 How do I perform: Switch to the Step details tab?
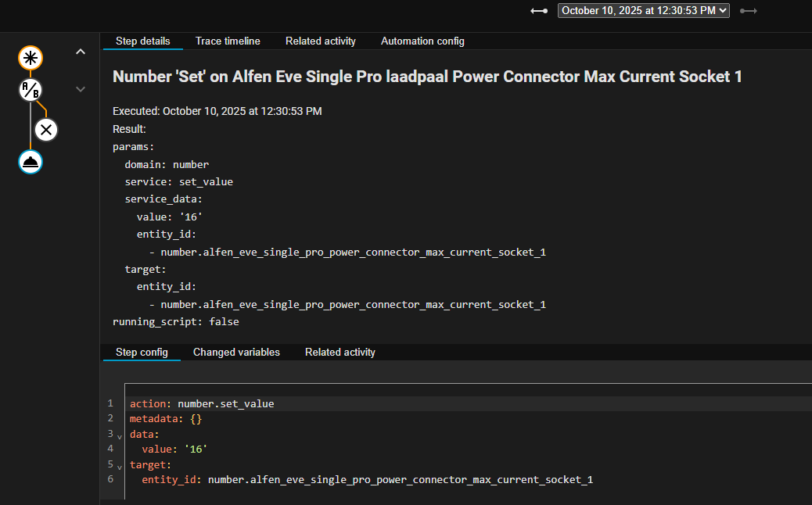[x=143, y=41]
